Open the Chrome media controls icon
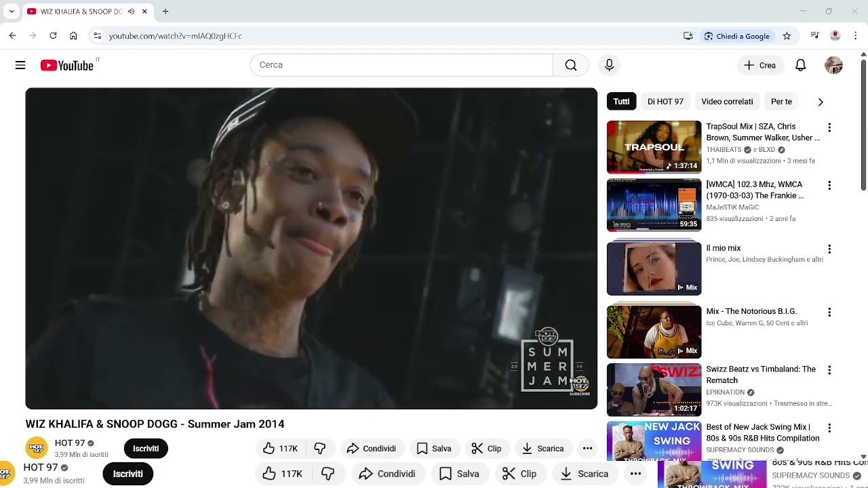Screen dimensions: 868x488 (x=815, y=36)
